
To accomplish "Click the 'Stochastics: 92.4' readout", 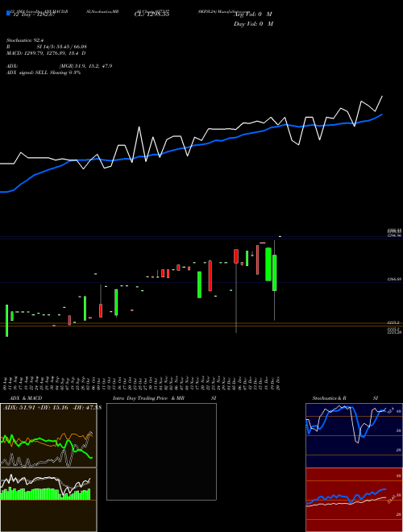I will (x=23, y=40).
